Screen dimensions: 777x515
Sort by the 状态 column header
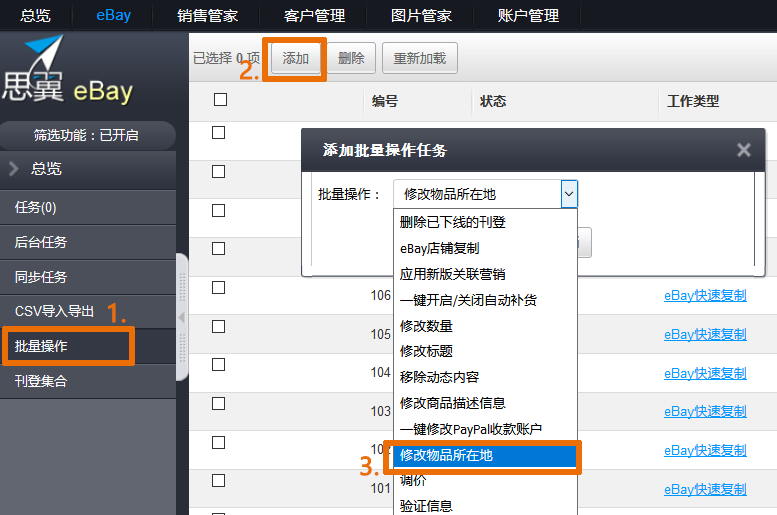click(493, 102)
